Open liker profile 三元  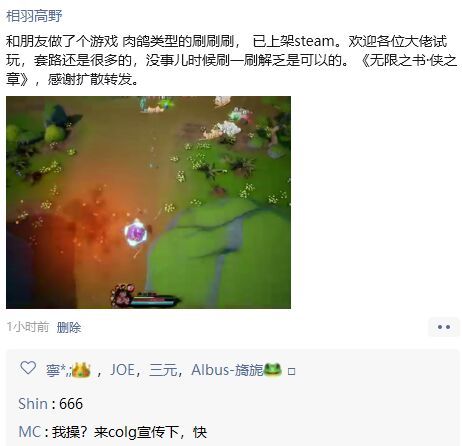tap(163, 370)
